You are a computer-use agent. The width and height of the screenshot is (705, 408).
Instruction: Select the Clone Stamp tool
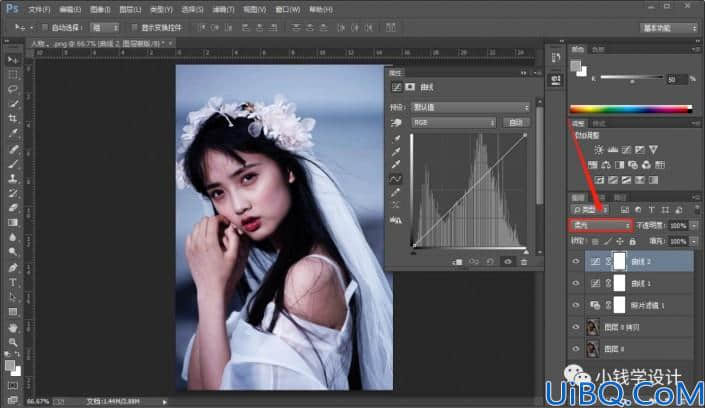click(x=13, y=178)
